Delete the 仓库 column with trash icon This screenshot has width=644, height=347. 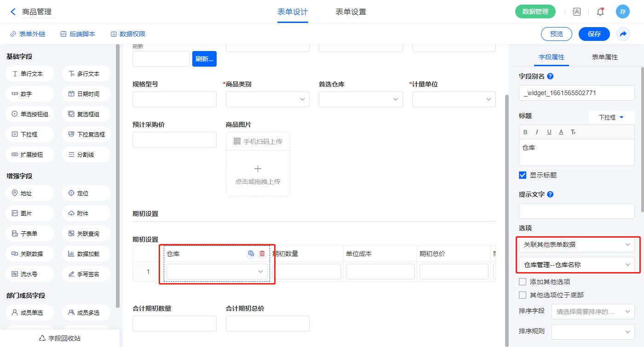[x=262, y=254]
